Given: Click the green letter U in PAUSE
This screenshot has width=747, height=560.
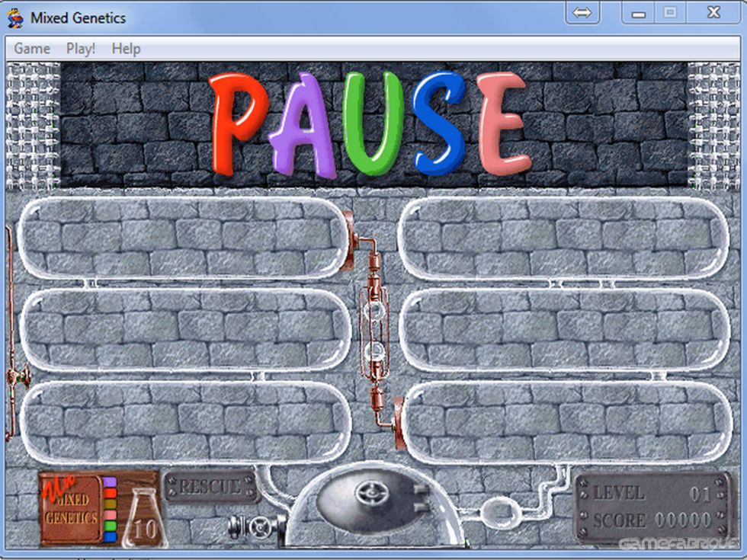Looking at the screenshot, I should [x=373, y=123].
